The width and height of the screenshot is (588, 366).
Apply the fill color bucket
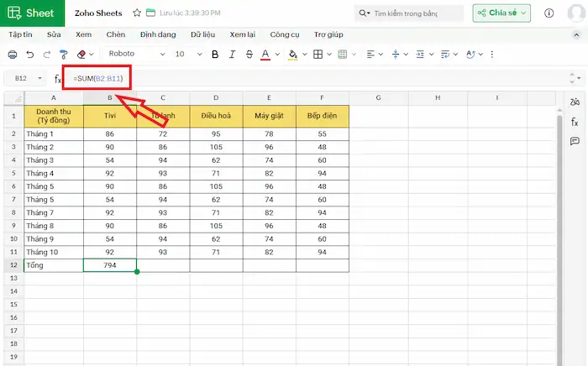293,55
